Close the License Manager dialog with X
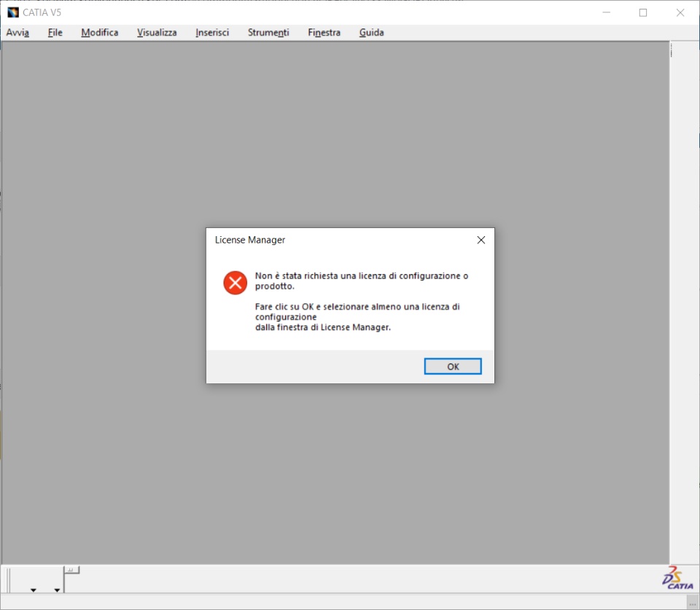The image size is (700, 610). pos(481,240)
